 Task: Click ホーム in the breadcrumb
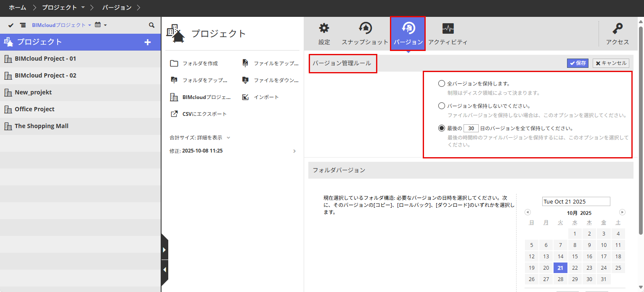(x=18, y=8)
